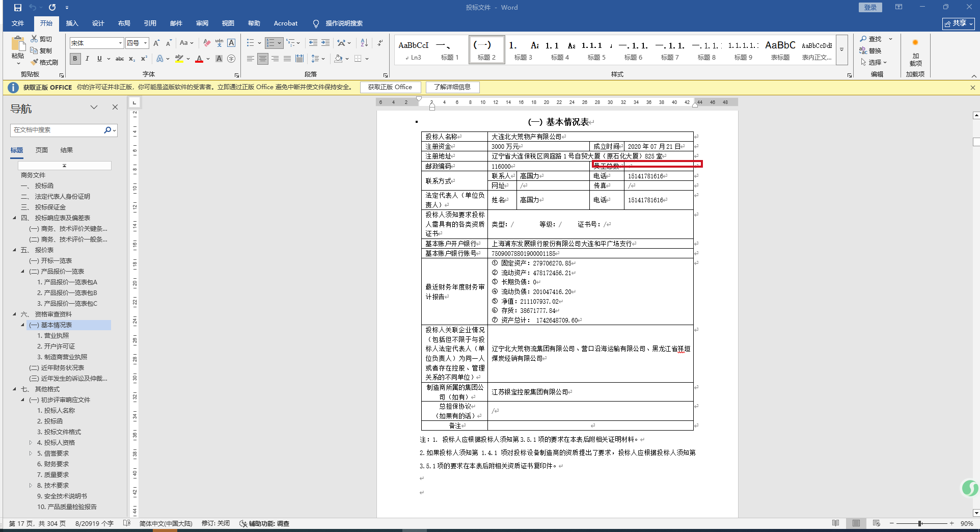980x532 pixels.
Task: Collapse the 五、报价表 heading in navigation
Action: pos(14,250)
